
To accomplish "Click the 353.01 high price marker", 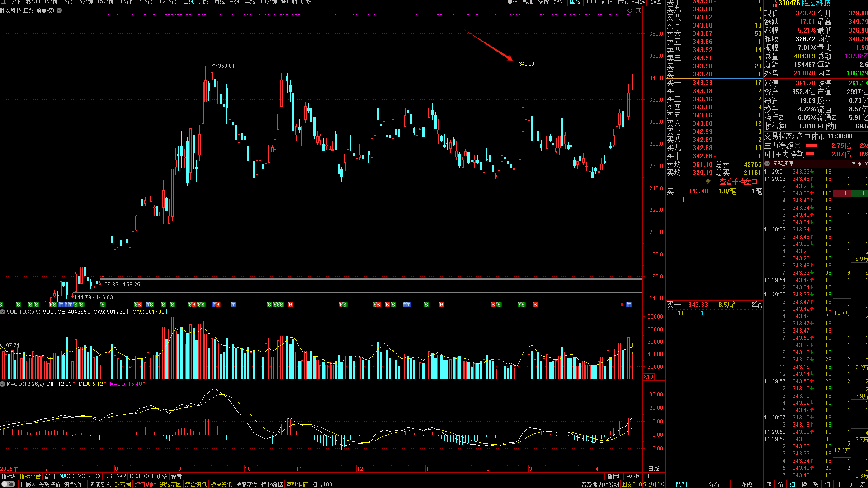I will click(226, 66).
